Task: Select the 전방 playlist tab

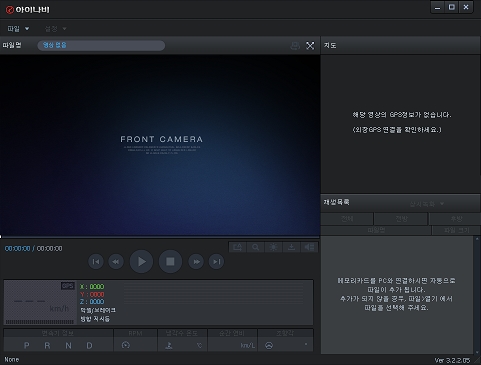Action: click(401, 219)
